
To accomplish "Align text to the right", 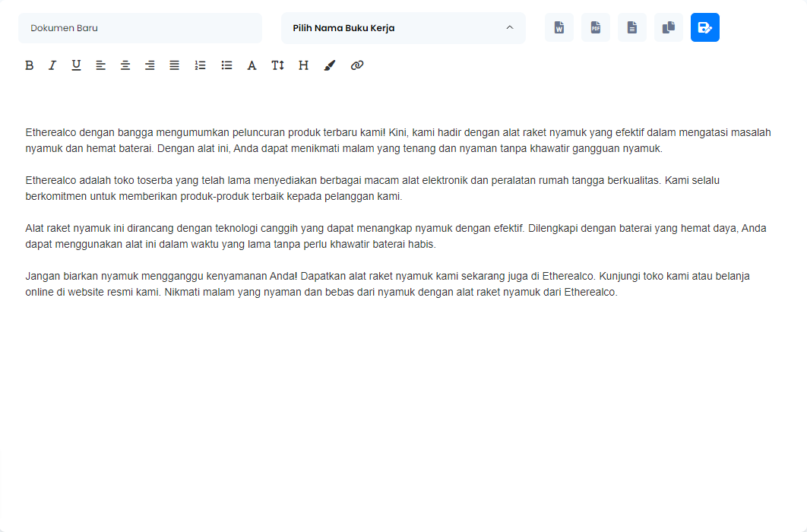I will (150, 65).
